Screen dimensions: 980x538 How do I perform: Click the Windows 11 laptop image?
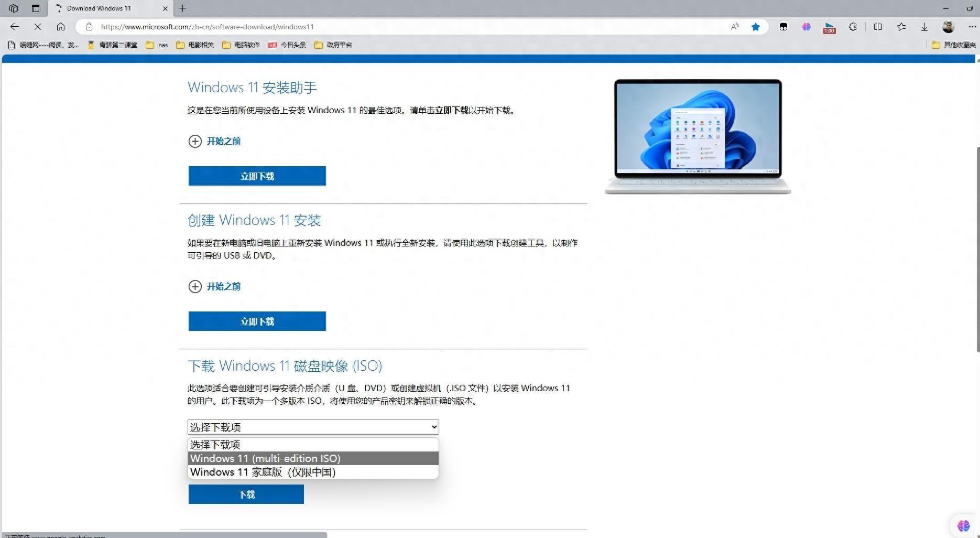tap(698, 136)
